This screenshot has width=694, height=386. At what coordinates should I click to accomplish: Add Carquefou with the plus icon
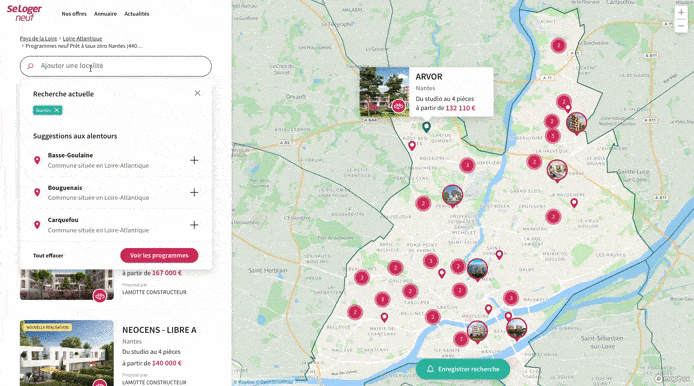click(194, 225)
